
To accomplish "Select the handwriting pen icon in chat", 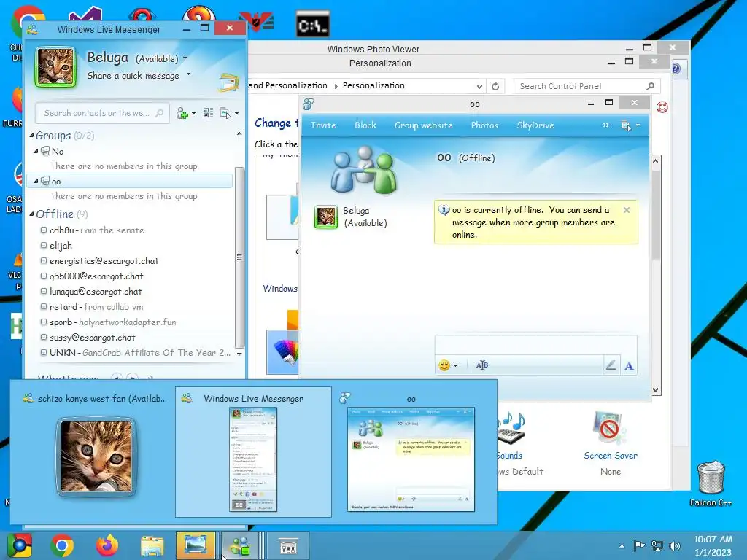I will tap(611, 365).
